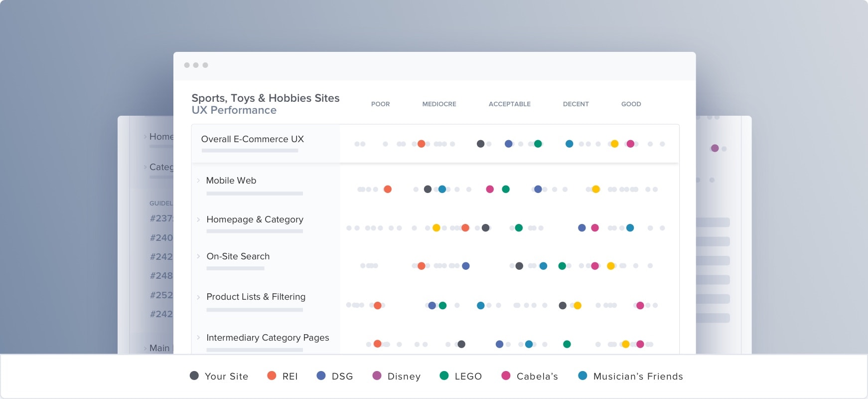Viewport: 868px width, 399px height.
Task: Click the POOR column header
Action: [380, 104]
